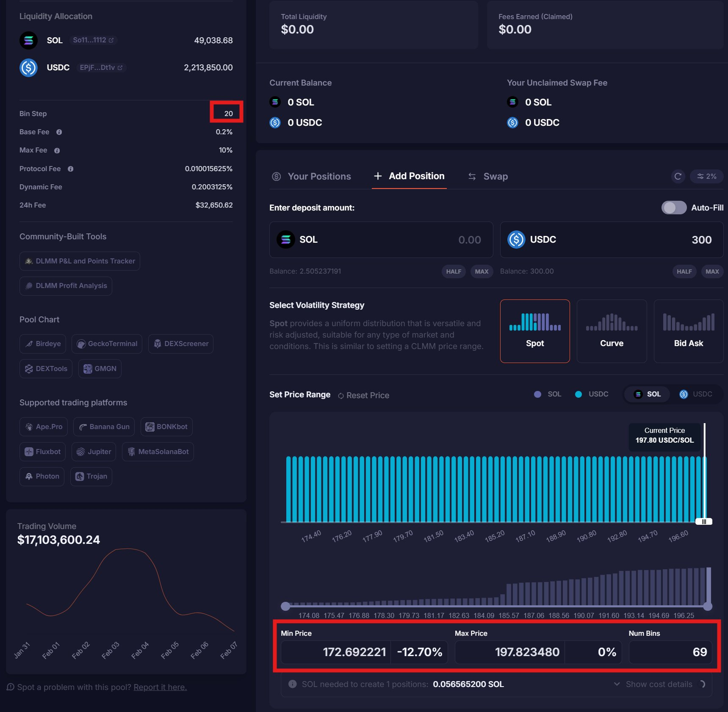The height and width of the screenshot is (712, 728).
Task: Open the Report it here link
Action: click(x=160, y=687)
